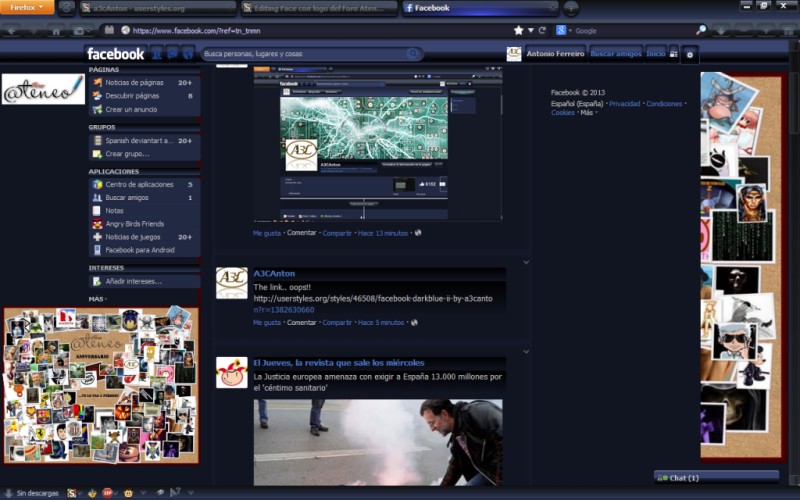The width and height of the screenshot is (800, 500).
Task: Comment on the Hace 13 minutos post
Action: [x=302, y=233]
